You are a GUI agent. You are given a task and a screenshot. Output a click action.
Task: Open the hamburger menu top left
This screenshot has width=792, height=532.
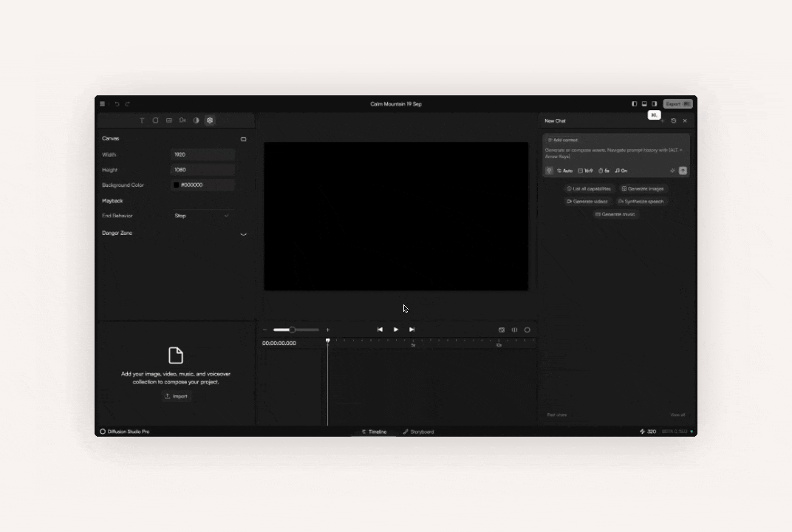pos(103,104)
